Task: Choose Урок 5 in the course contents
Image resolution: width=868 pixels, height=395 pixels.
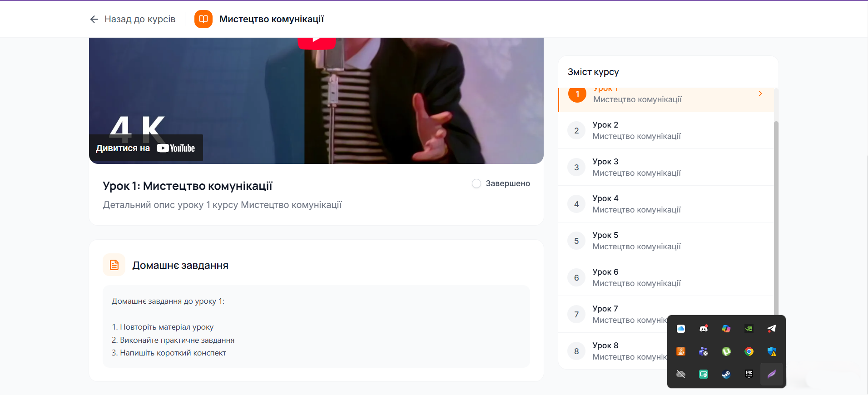Action: tap(666, 241)
